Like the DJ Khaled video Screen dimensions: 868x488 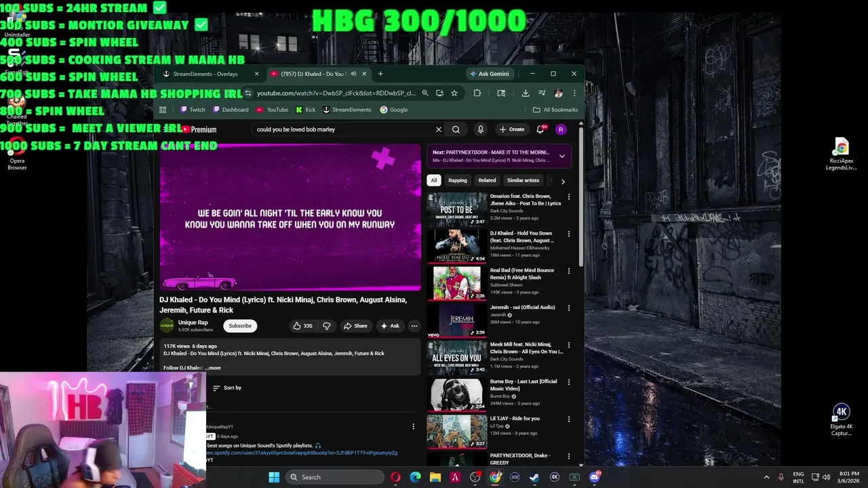302,326
